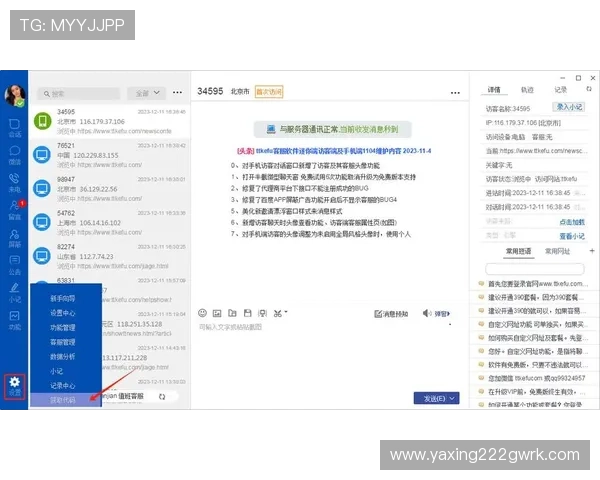Open the 小记 notes pen sidebar icon
The height and width of the screenshot is (480, 600).
[15, 293]
